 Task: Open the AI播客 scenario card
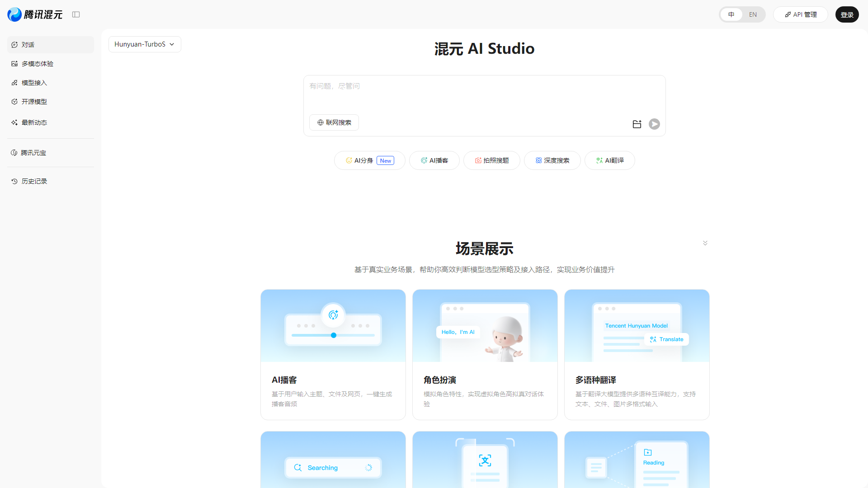click(x=333, y=354)
